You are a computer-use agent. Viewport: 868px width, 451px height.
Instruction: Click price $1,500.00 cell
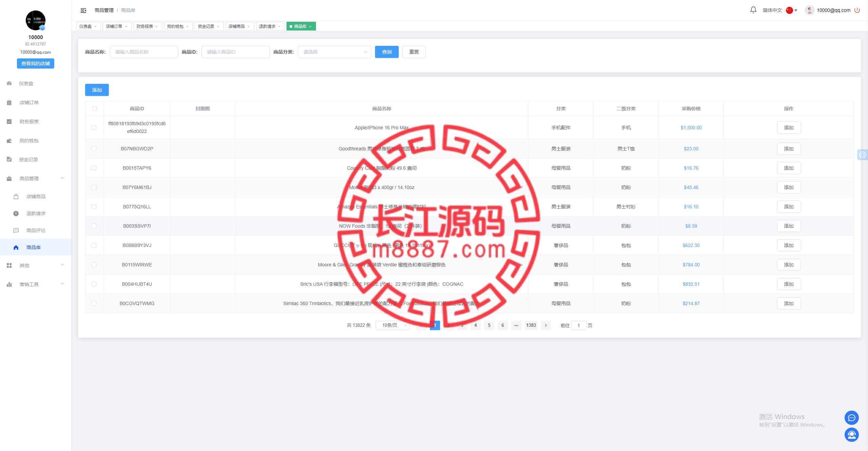tap(691, 128)
